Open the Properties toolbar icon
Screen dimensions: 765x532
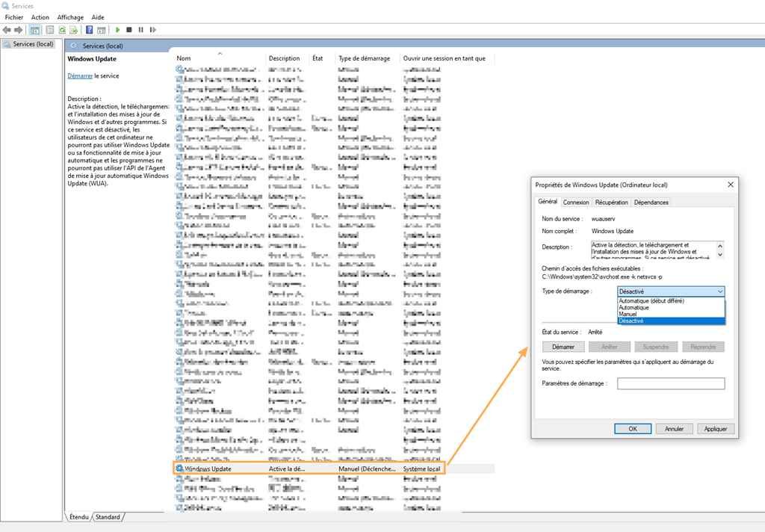pos(50,30)
